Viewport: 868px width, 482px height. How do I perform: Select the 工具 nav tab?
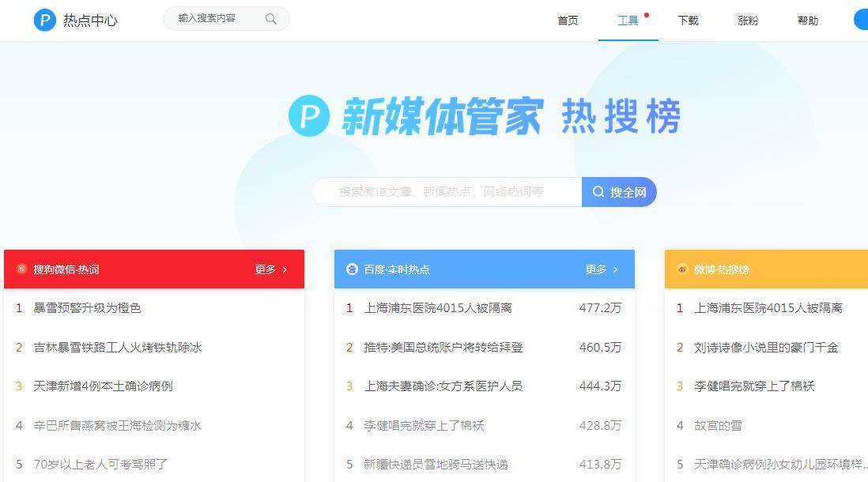click(628, 21)
